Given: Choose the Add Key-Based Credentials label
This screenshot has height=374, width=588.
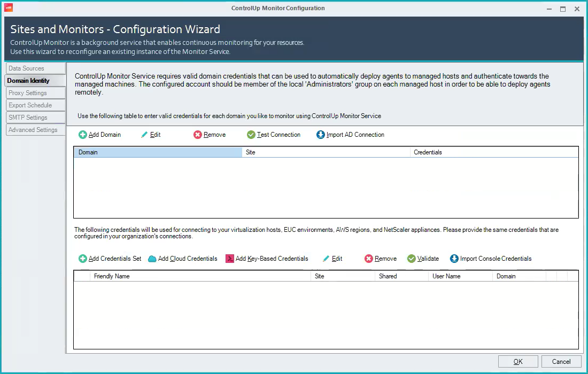Looking at the screenshot, I should tap(272, 259).
